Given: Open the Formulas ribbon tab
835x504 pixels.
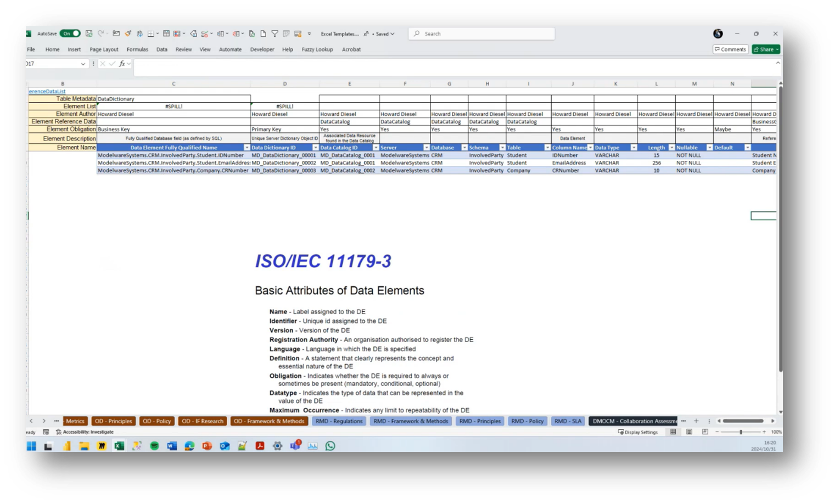Looking at the screenshot, I should tap(137, 49).
